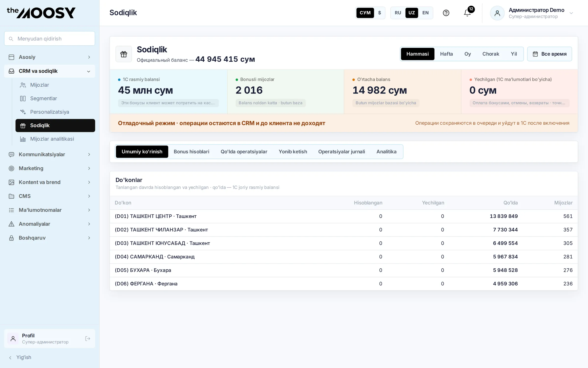Switch currency to СУМ
The width and height of the screenshot is (588, 368).
(365, 13)
